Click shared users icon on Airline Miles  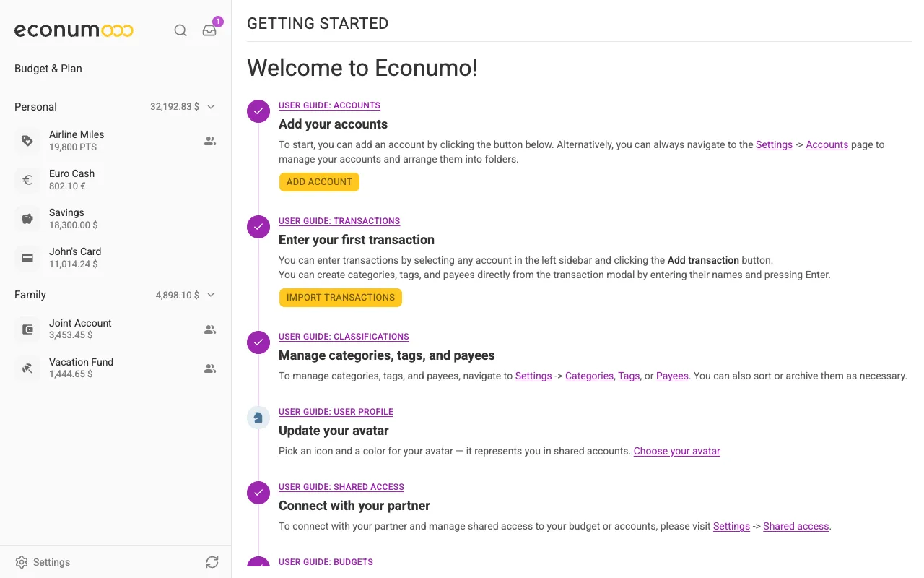coord(210,141)
